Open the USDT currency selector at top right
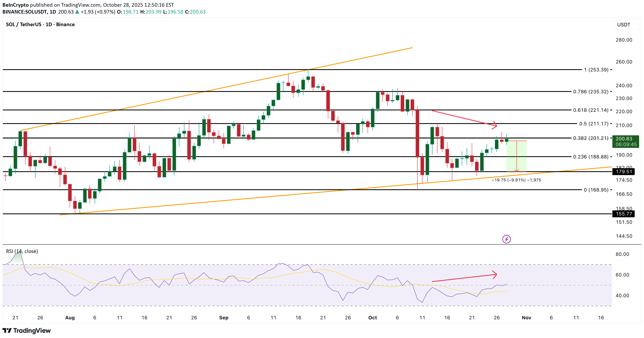Image resolution: width=644 pixels, height=338 pixels. pos(624,24)
